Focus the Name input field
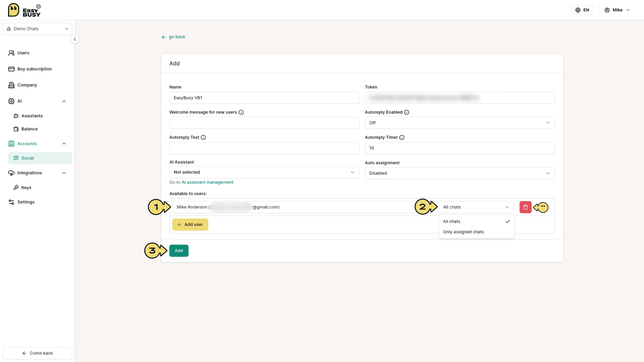Viewport: 644px width, 362px height. point(264,98)
